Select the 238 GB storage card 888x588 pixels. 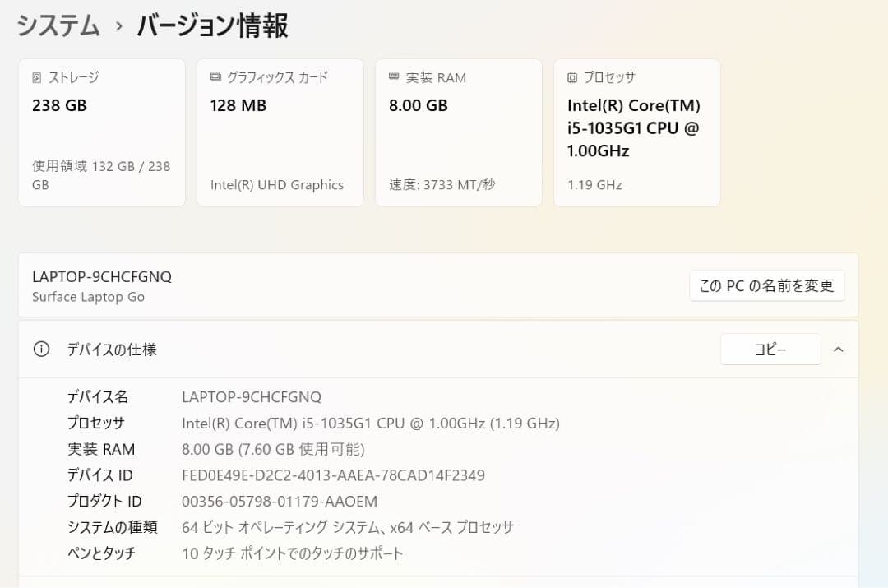coord(101,132)
